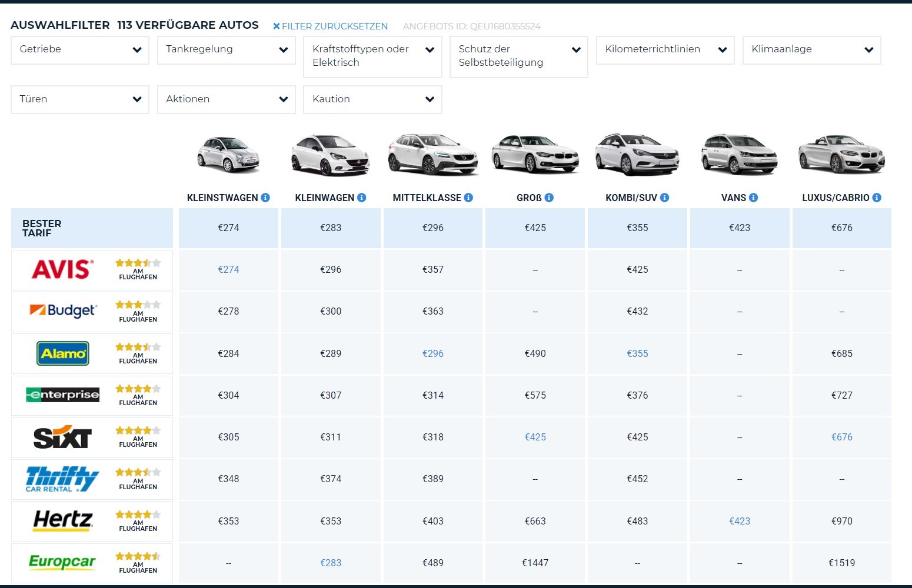Choose the Vans car image

(x=740, y=154)
